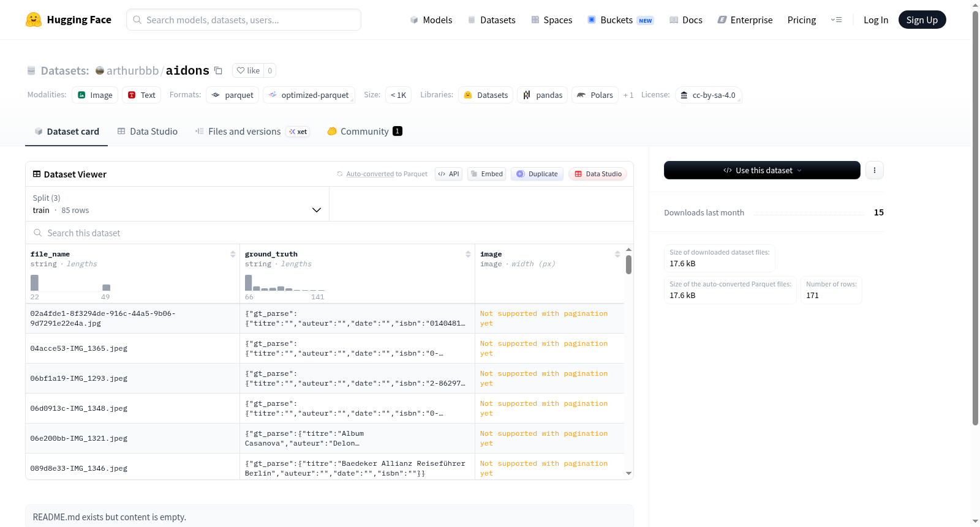Open the Enterprise page

coord(745,20)
